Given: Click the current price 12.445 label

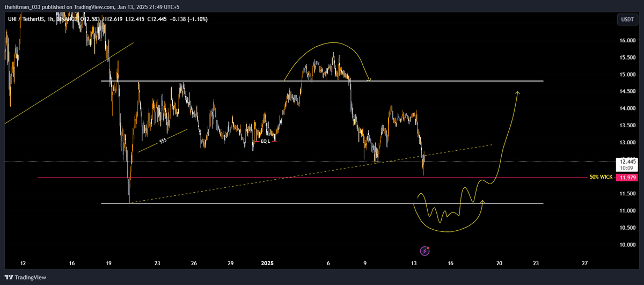Looking at the screenshot, I should (x=627, y=161).
